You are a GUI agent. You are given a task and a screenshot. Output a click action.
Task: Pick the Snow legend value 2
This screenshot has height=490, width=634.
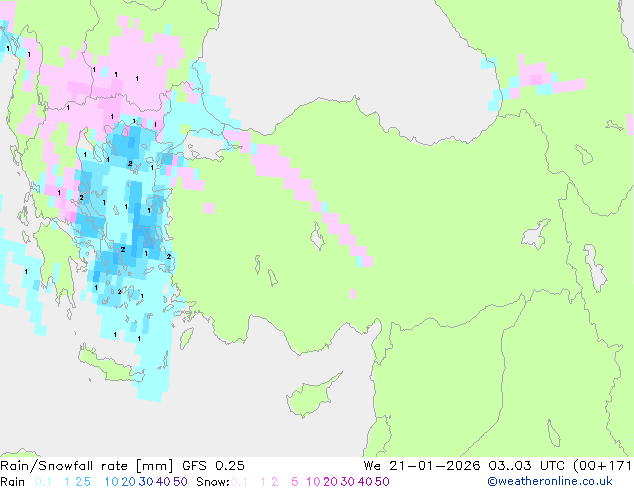coord(275,482)
